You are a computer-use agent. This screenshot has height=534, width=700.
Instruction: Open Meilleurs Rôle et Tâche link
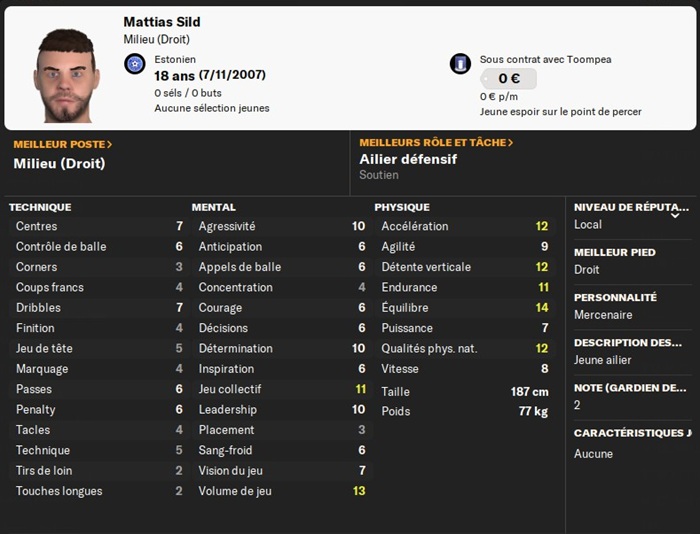click(436, 143)
